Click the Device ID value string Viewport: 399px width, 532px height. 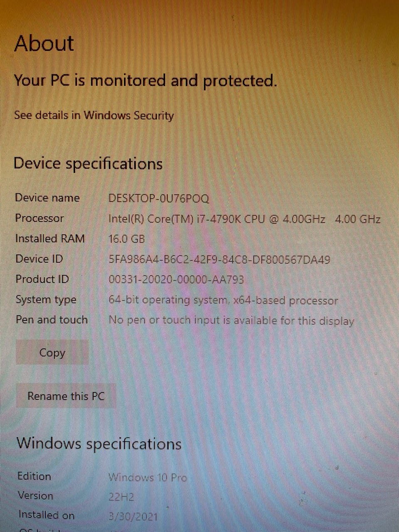[x=219, y=259]
